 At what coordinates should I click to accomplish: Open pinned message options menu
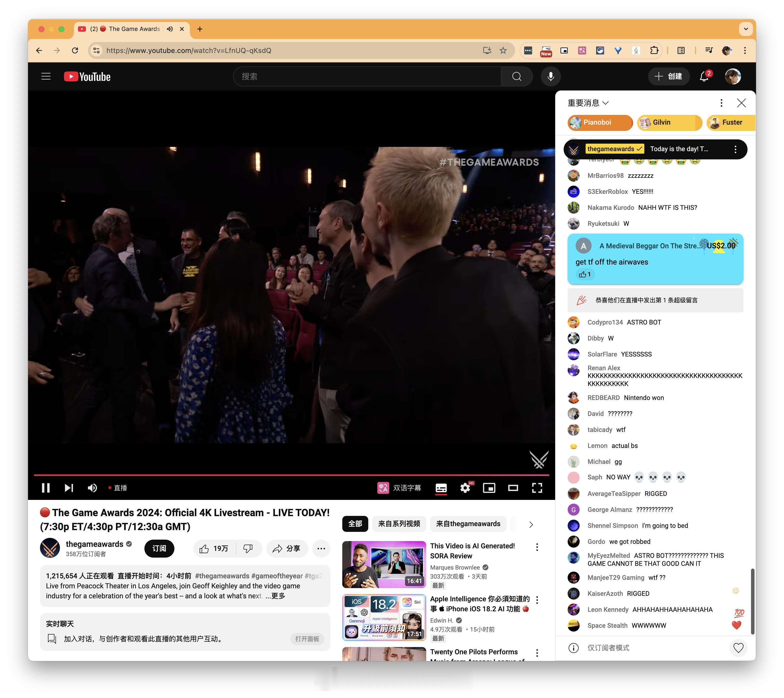tap(735, 149)
